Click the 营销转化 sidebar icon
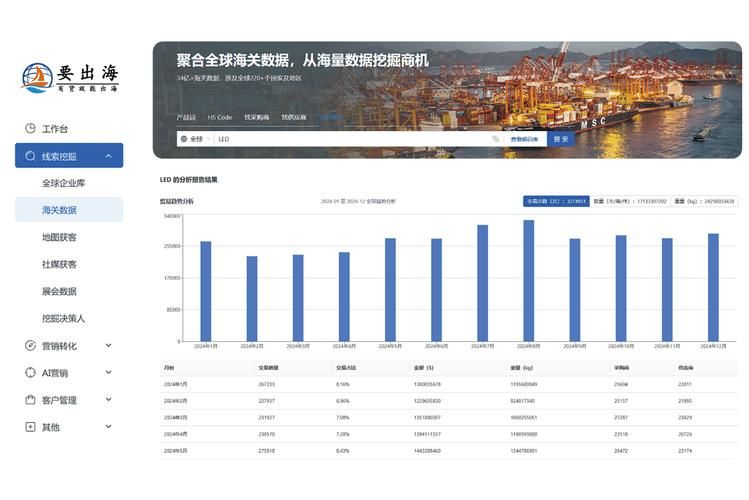This screenshot has width=749, height=500. 30,345
